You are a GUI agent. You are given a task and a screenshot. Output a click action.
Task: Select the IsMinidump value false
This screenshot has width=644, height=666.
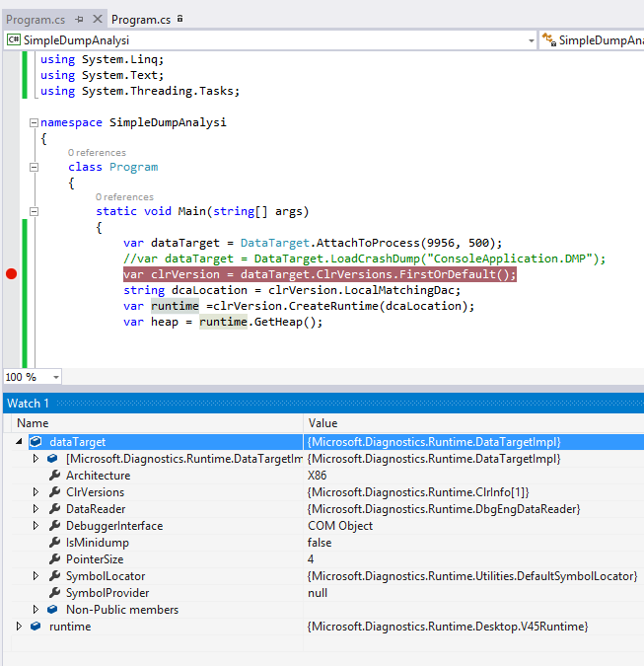click(x=320, y=543)
